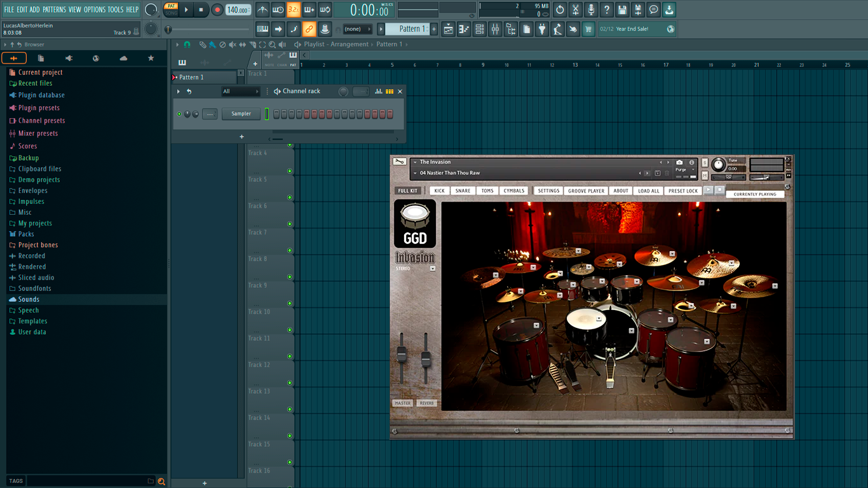Open the Pattern 1 selector dropdown
This screenshot has width=868, height=488.
coord(407,29)
